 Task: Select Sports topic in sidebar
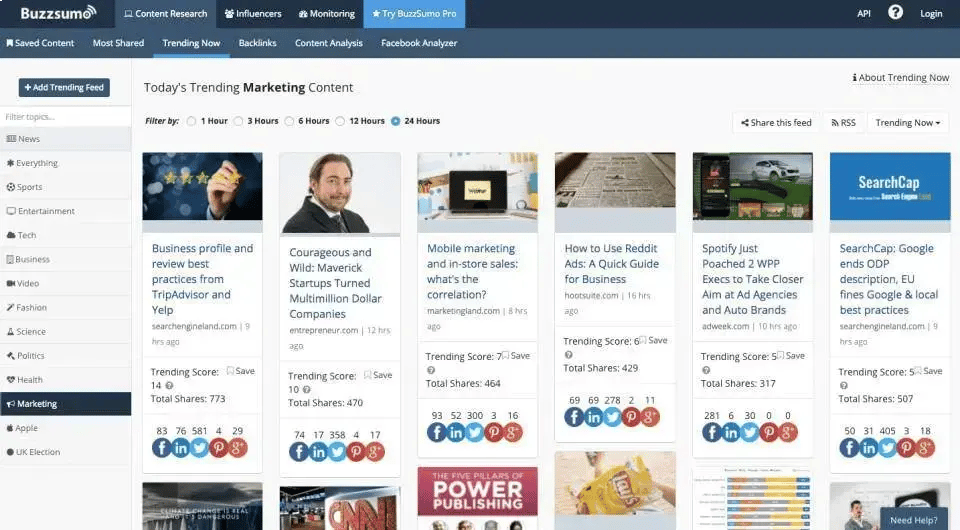pyautogui.click(x=66, y=187)
